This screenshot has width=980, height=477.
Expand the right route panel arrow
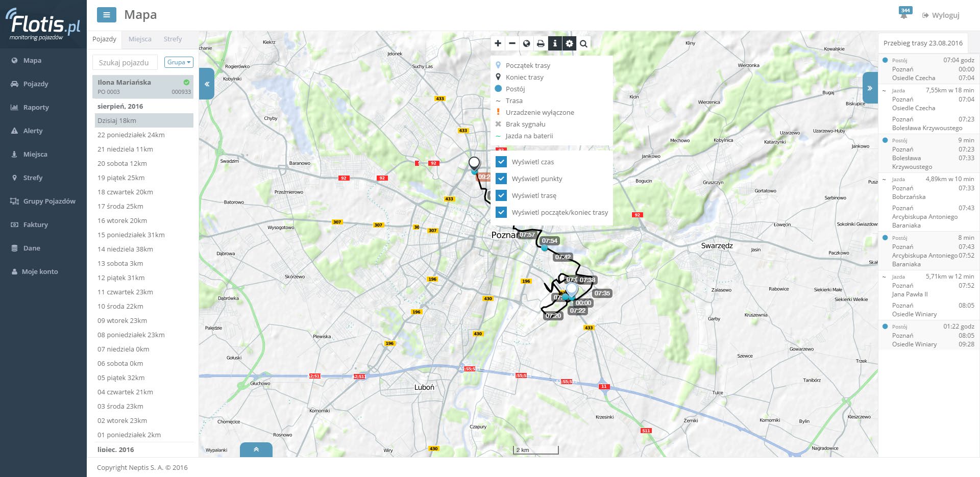coord(870,88)
